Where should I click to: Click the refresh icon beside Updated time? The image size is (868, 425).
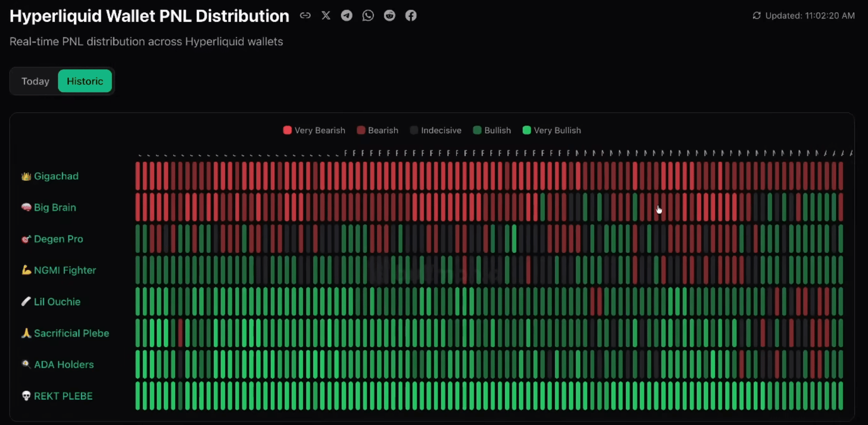757,16
